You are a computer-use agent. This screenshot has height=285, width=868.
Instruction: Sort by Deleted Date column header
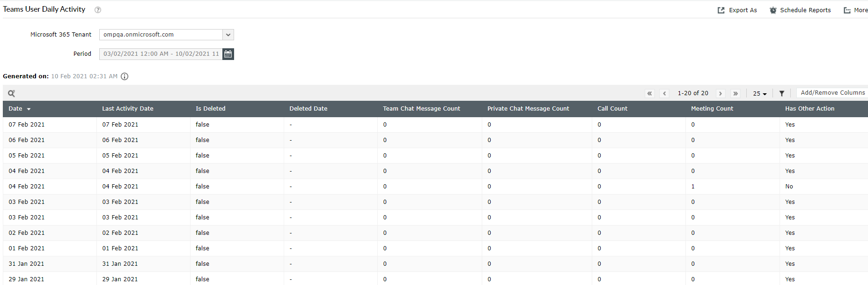click(309, 109)
